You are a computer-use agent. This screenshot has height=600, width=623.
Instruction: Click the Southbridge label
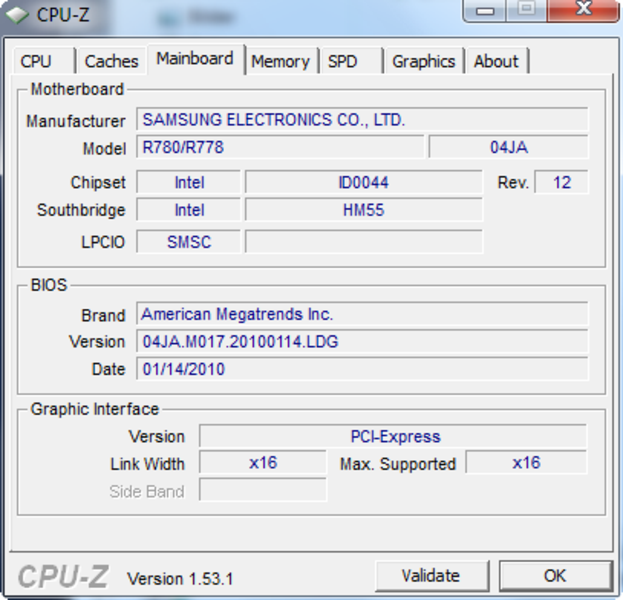(x=81, y=210)
